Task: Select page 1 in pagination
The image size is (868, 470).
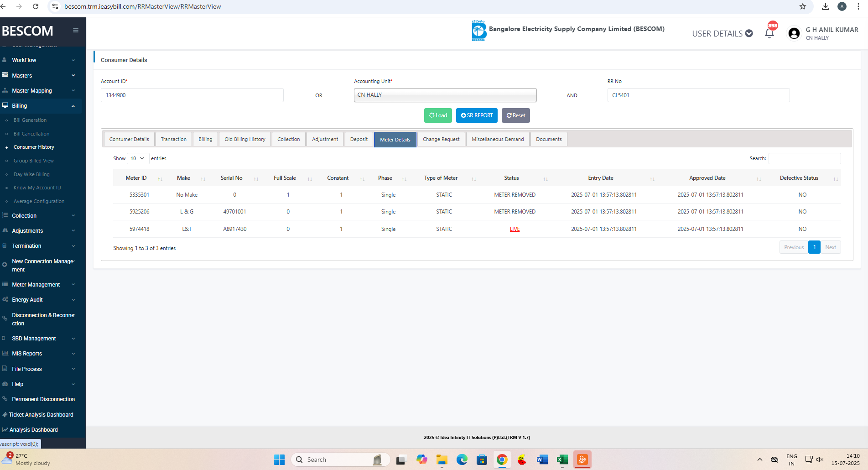Action: 814,247
